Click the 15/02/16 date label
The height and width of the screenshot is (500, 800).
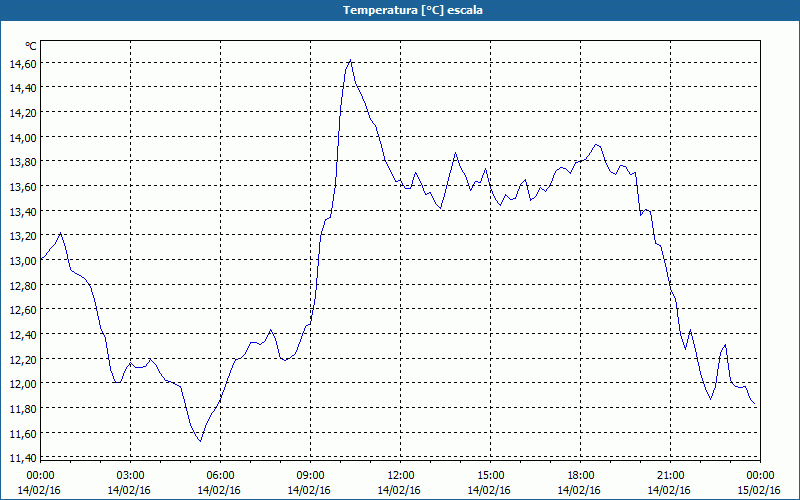(759, 490)
